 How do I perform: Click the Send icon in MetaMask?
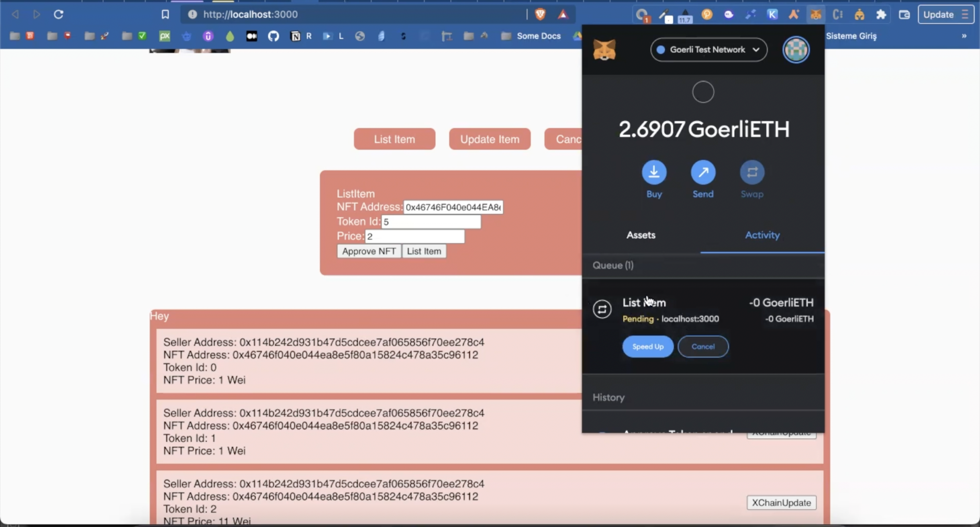point(702,172)
